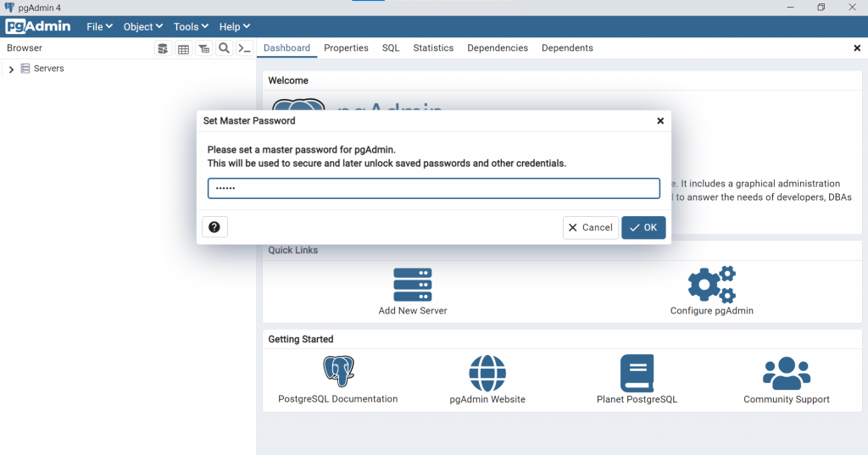The width and height of the screenshot is (868, 455).
Task: Click the View Data table icon
Action: (x=183, y=48)
